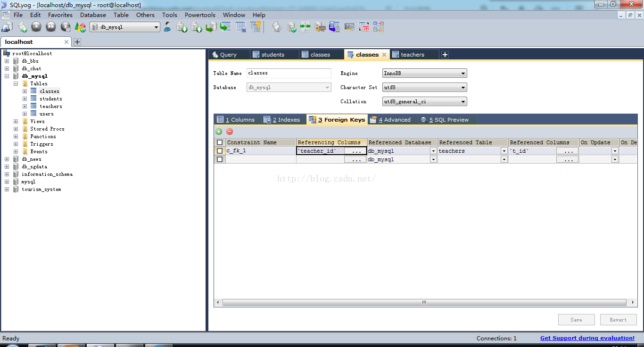Select c_fk_1 constraint name cell
This screenshot has height=347, width=644.
tap(261, 151)
